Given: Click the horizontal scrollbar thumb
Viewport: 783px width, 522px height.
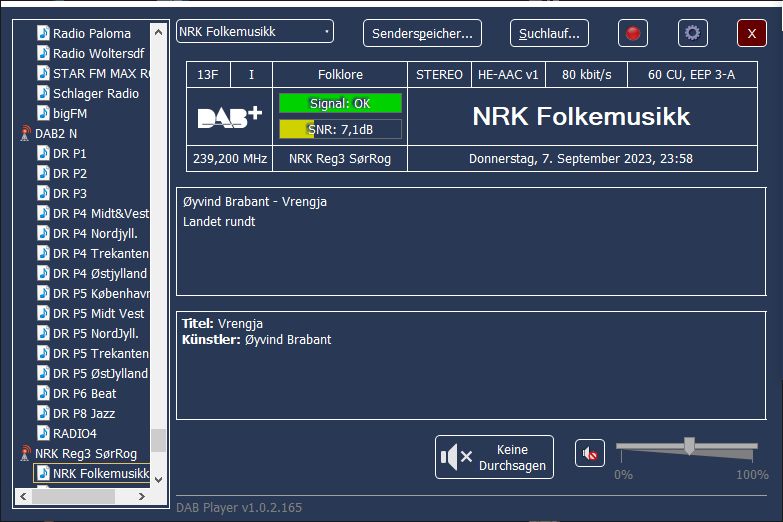Looking at the screenshot, I should 73,497.
